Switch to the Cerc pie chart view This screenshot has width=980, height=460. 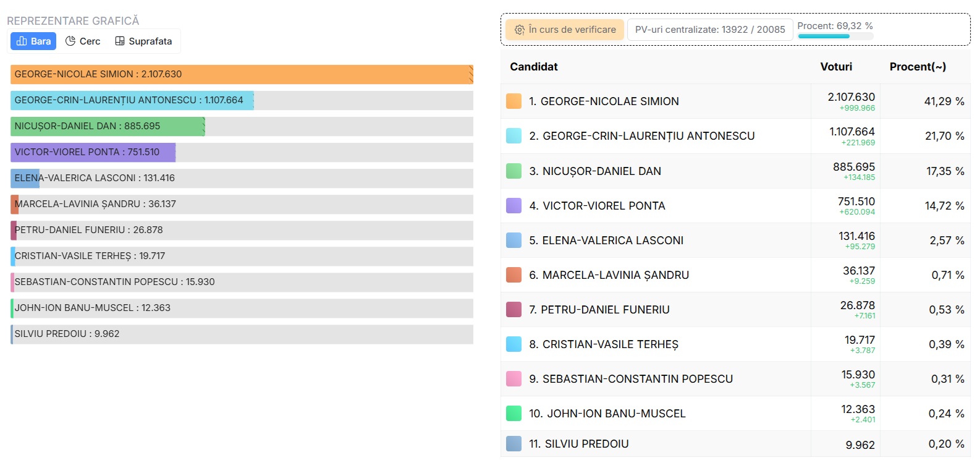pos(83,41)
